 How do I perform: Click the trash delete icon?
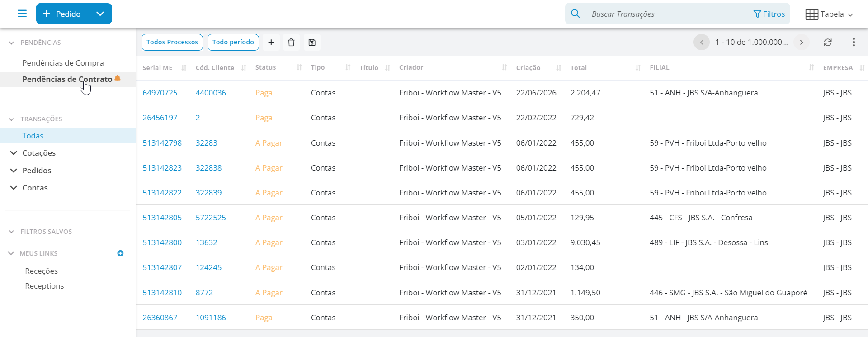tap(292, 42)
